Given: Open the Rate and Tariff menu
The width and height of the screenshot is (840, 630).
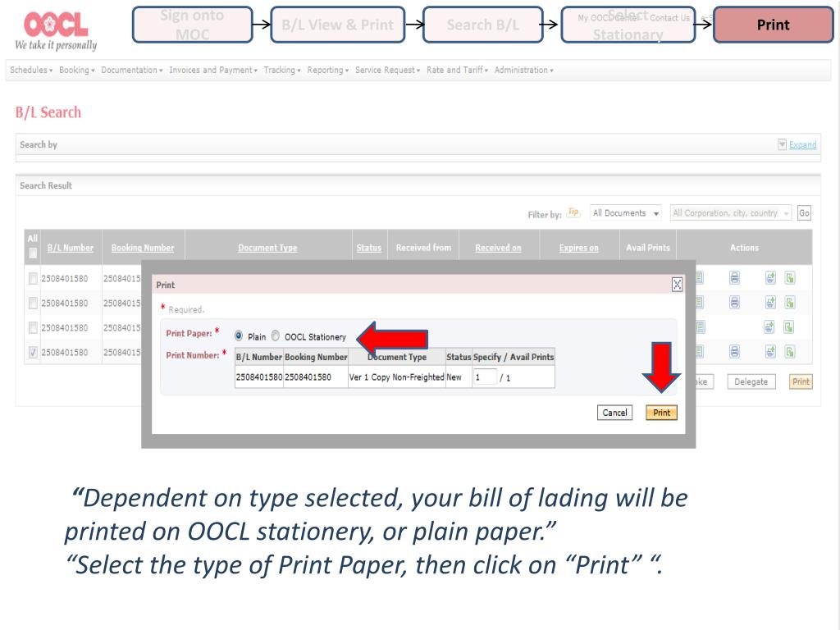Looking at the screenshot, I should (457, 70).
